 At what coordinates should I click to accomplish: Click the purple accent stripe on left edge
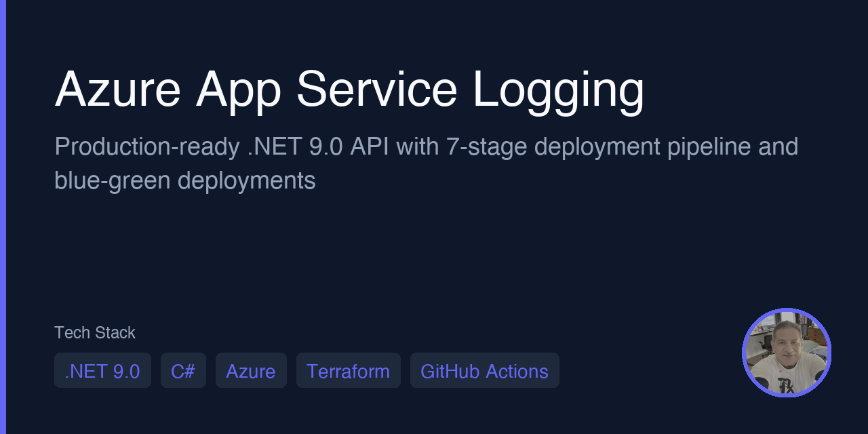pyautogui.click(x=3, y=217)
